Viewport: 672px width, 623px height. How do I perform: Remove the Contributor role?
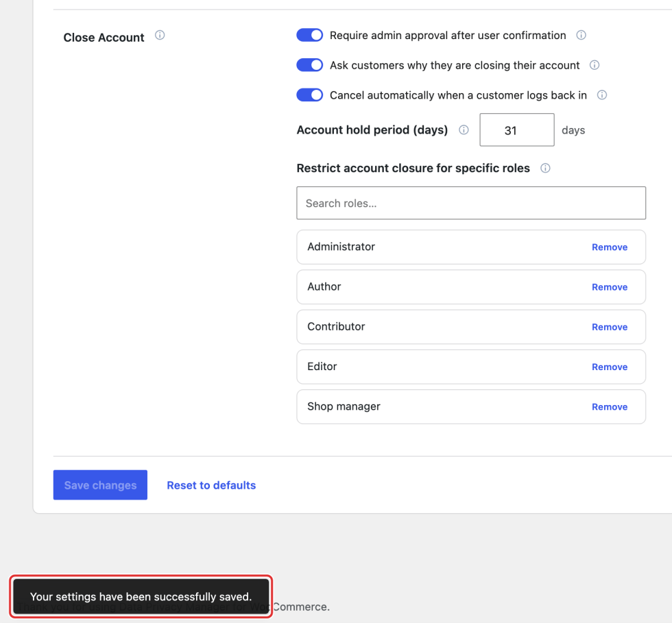click(x=610, y=327)
